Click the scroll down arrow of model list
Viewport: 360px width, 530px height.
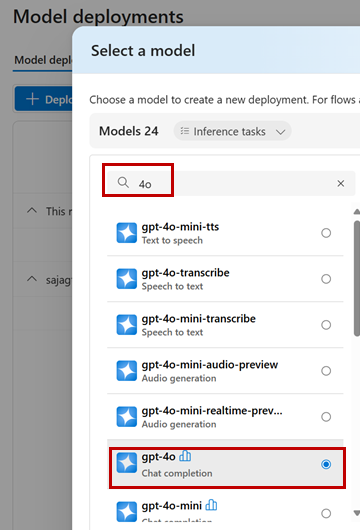357,513
